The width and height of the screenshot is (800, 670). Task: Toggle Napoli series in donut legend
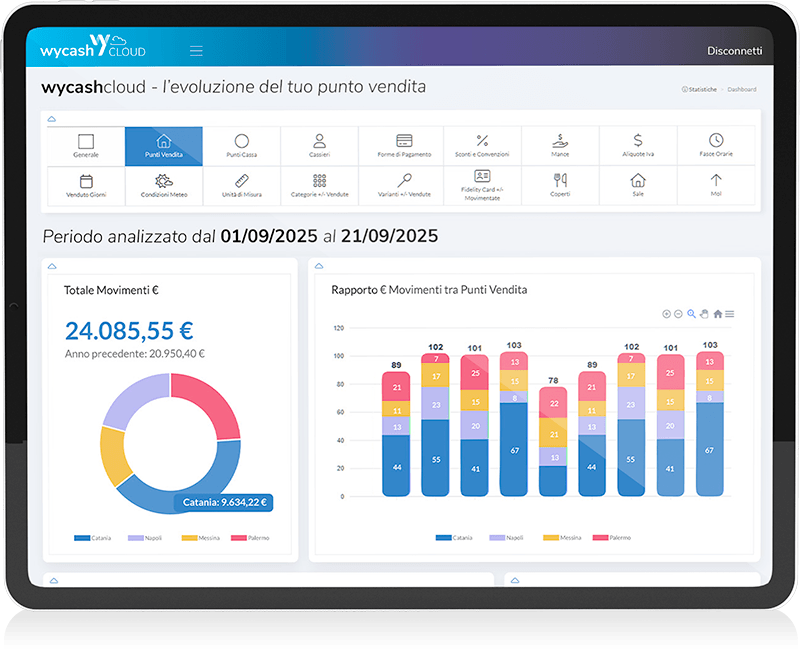(145, 538)
